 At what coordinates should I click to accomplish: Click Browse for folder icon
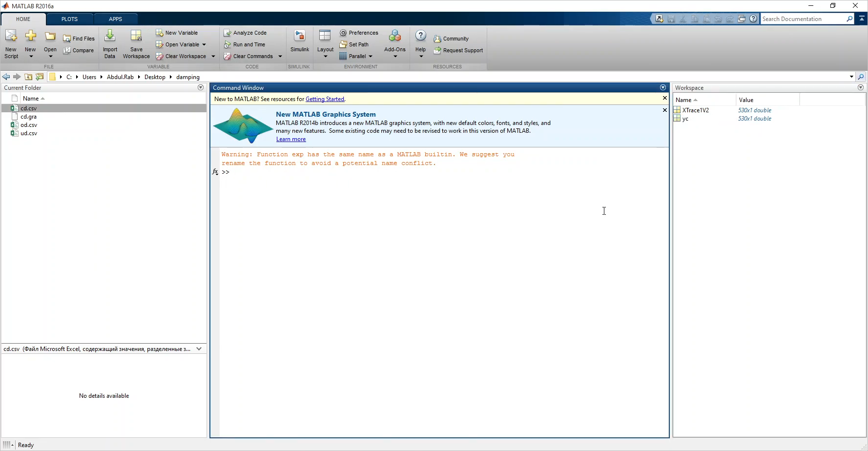click(x=40, y=77)
